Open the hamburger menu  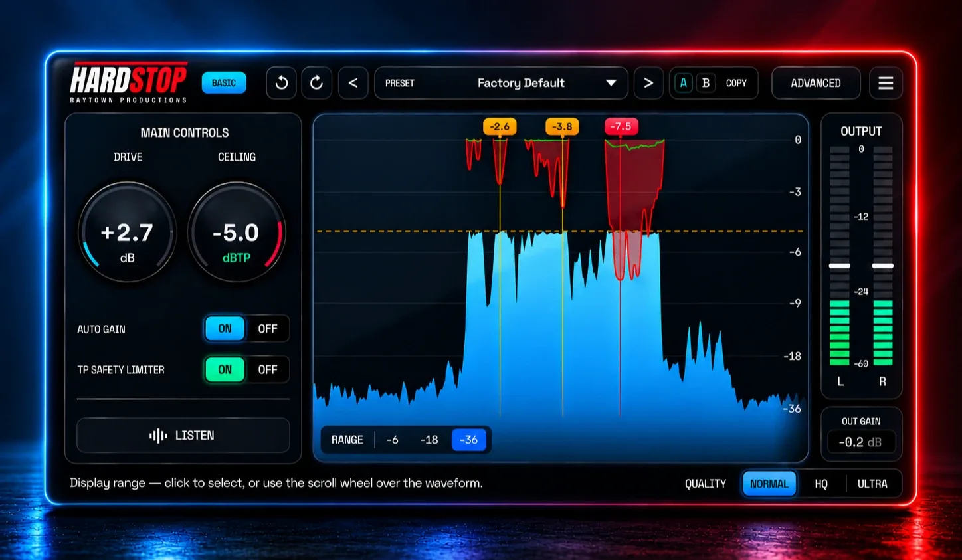(886, 83)
